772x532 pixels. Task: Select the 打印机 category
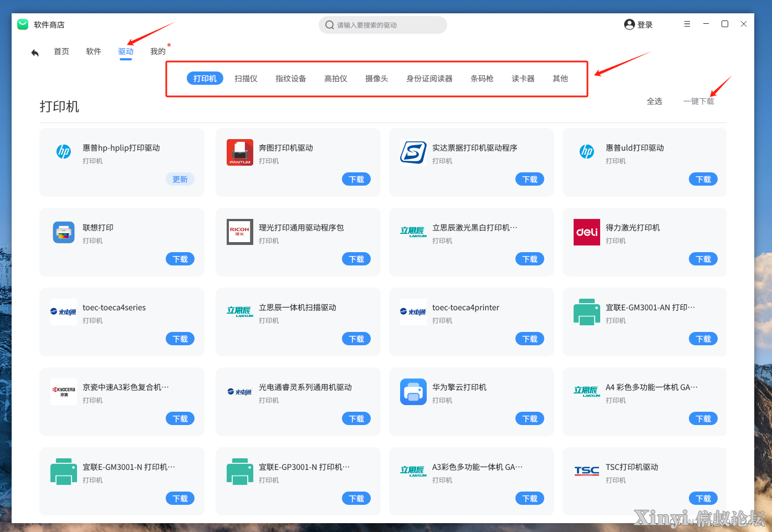tap(205, 79)
